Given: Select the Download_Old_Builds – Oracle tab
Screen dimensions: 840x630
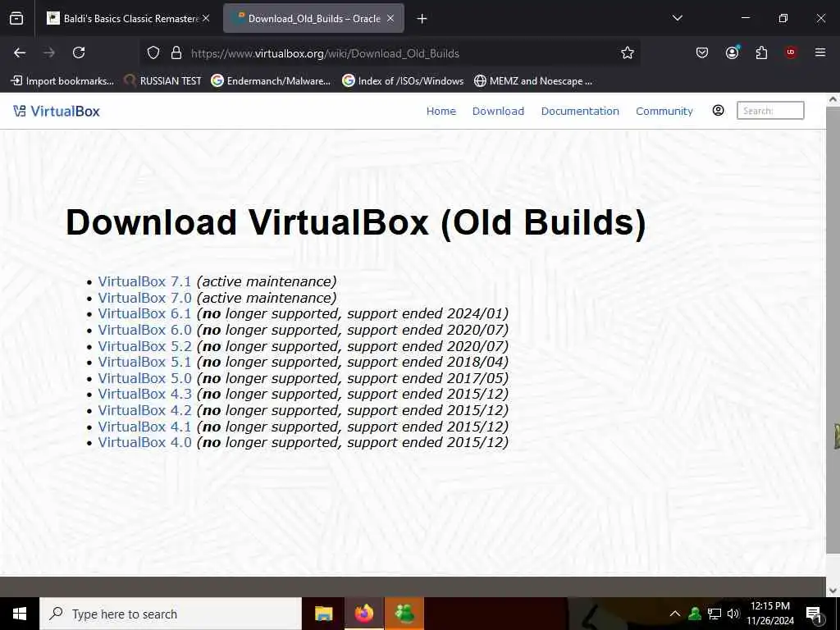Looking at the screenshot, I should (x=313, y=18).
